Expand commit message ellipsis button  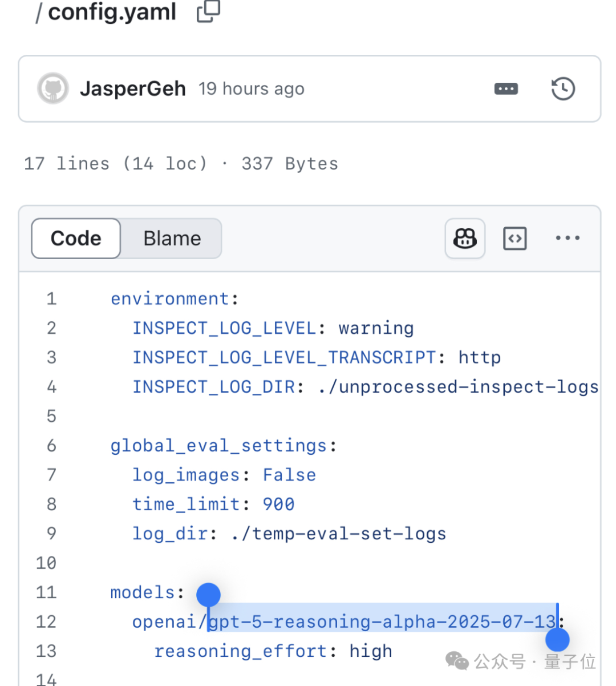coord(506,89)
